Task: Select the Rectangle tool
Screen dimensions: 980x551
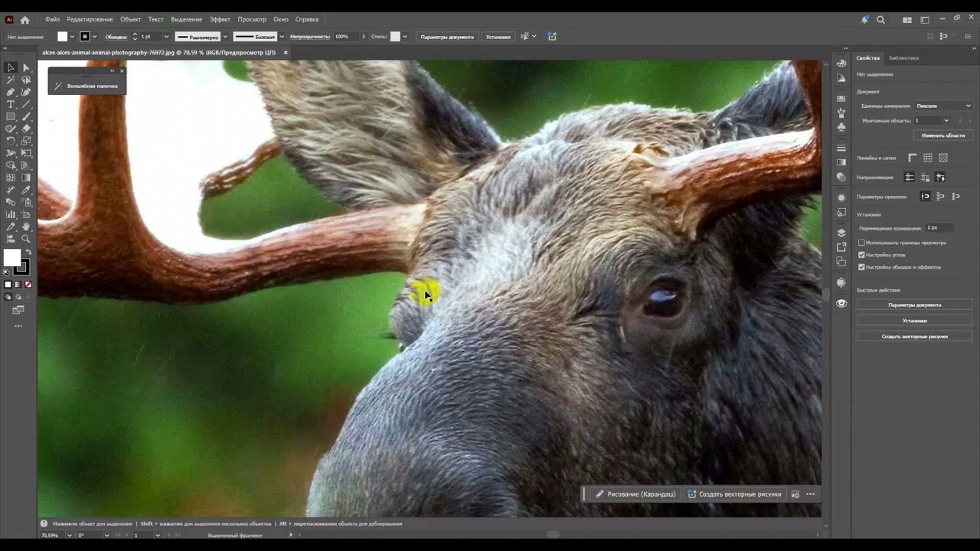Action: point(11,116)
